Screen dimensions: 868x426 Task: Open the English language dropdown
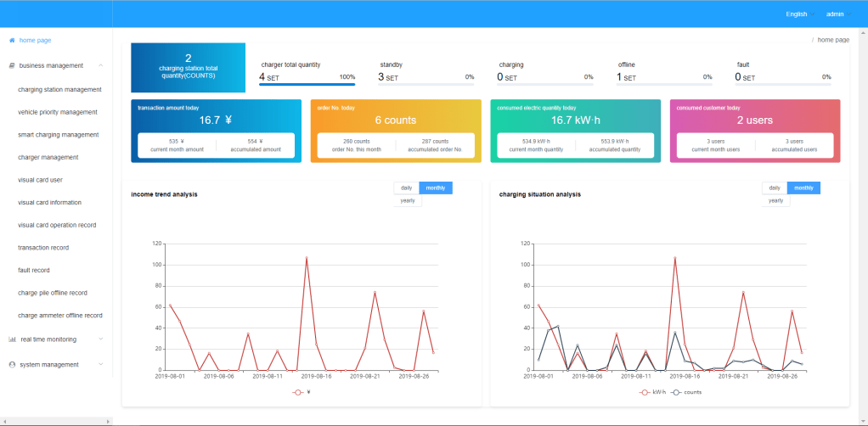[x=799, y=14]
